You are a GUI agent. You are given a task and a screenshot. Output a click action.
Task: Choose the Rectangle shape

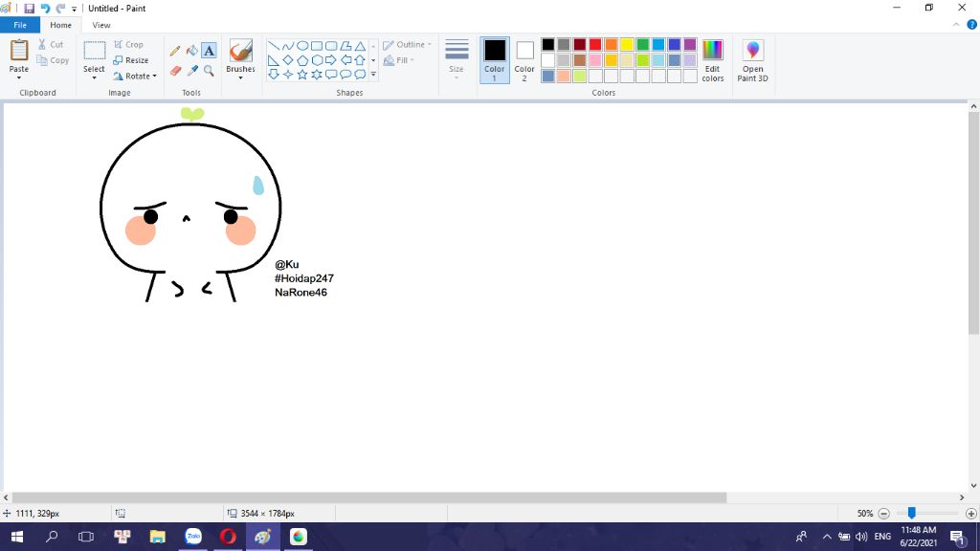(317, 46)
